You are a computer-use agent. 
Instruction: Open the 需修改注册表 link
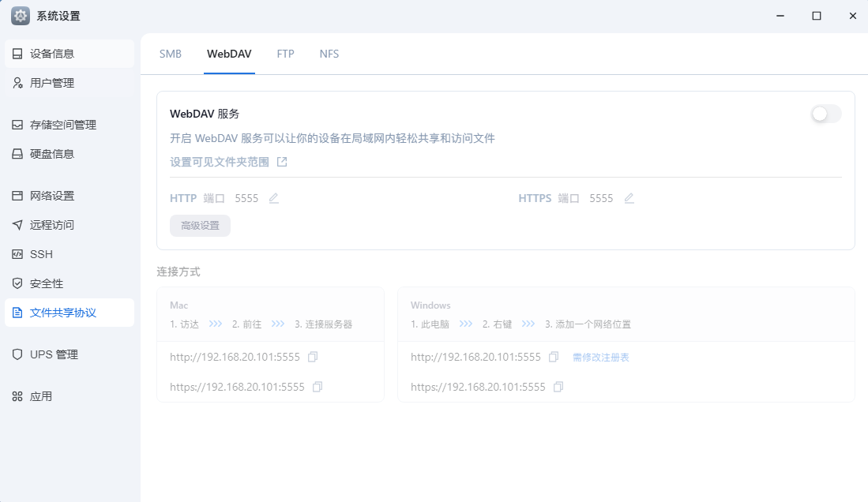click(x=600, y=358)
